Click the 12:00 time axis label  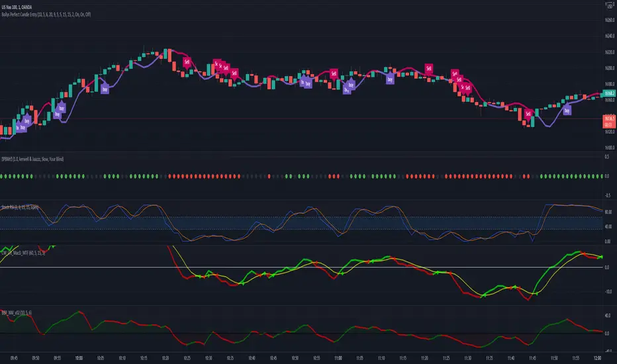point(597,358)
